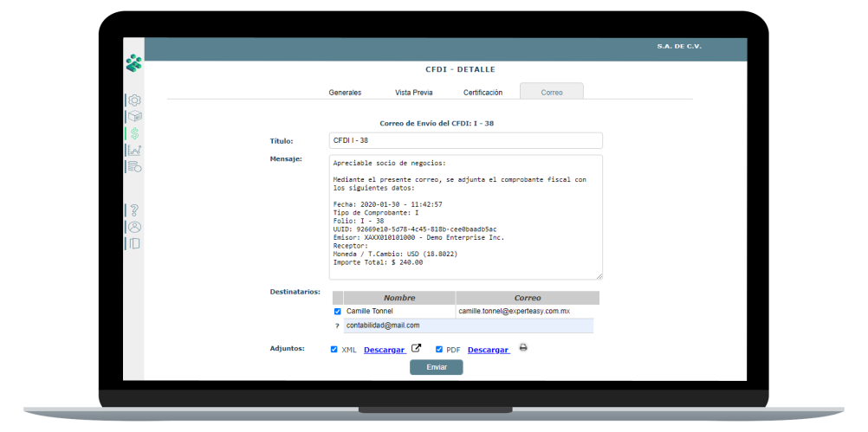This screenshot has height=432, width=868.
Task: Click the database icon in sidebar
Action: 134,166
